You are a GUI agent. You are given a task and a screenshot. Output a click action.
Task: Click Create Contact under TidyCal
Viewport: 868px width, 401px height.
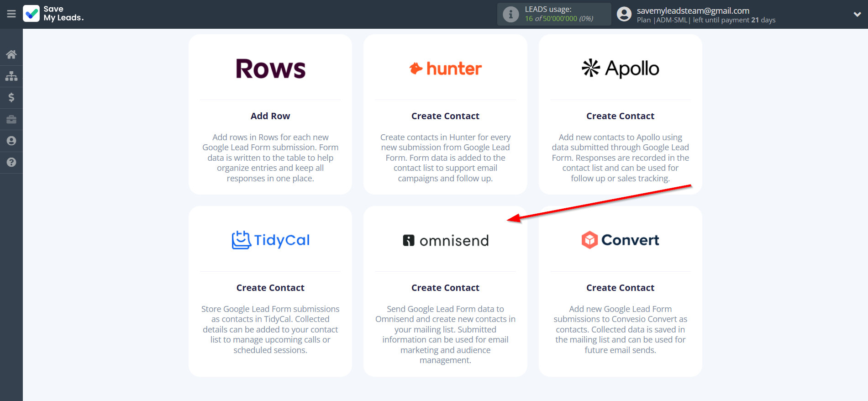[x=270, y=288]
